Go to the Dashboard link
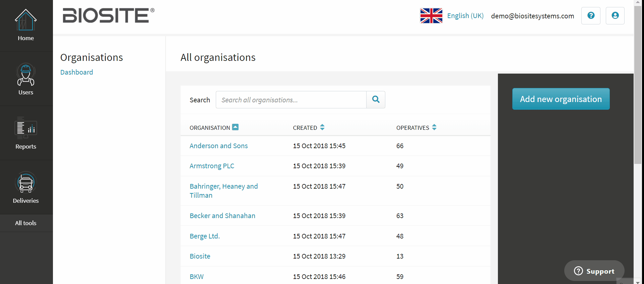Screen dimensions: 644x284 77,72
